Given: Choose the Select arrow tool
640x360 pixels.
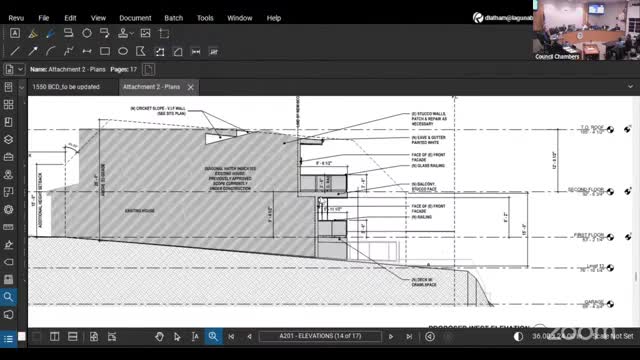Looking at the screenshot, I should 177,336.
